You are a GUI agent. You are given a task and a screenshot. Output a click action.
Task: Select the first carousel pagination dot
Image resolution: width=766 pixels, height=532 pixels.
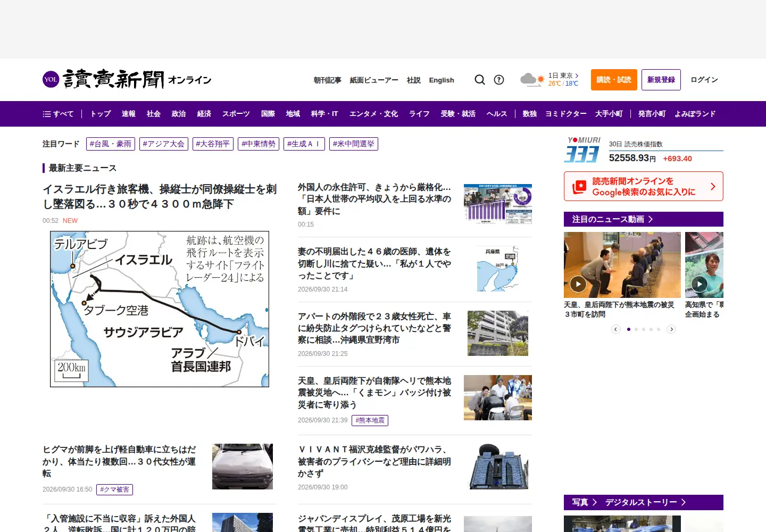coord(629,329)
